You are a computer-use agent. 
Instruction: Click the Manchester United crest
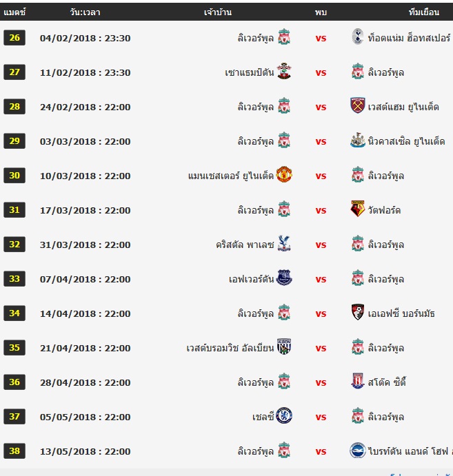coord(284,175)
